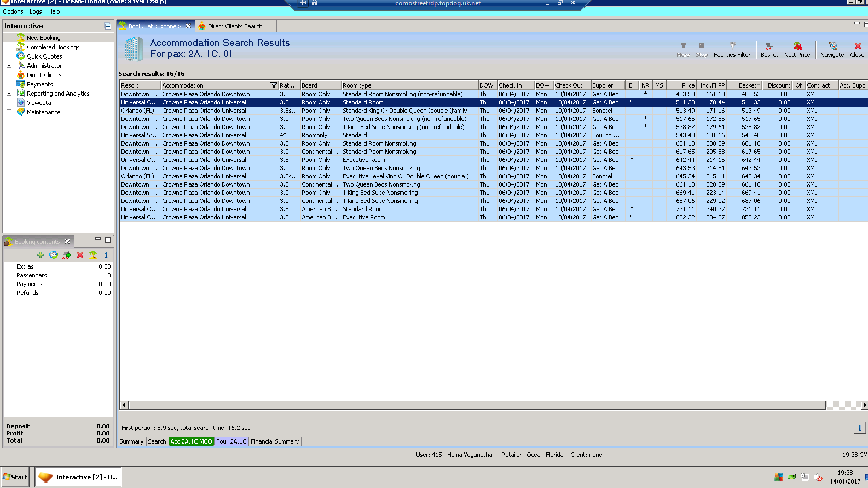Close the search results using the red Close icon
The height and width of the screenshot is (488, 868).
coord(857,50)
